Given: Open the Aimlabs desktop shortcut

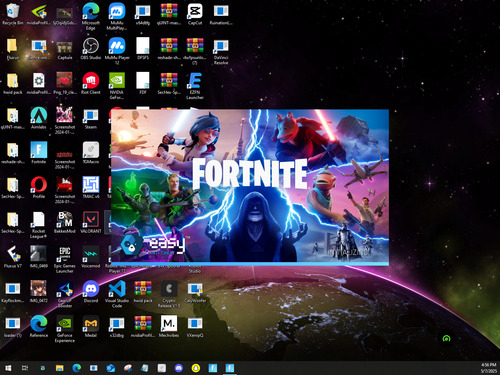Looking at the screenshot, I should [39, 118].
